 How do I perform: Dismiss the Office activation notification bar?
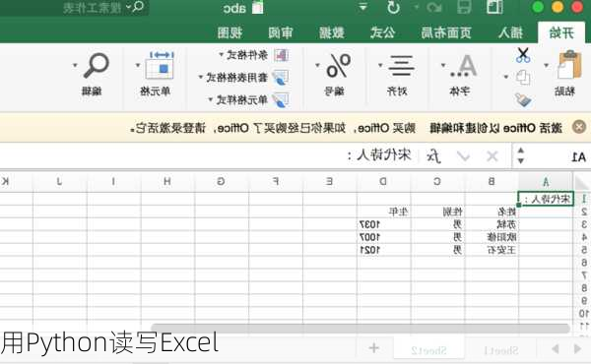[579, 127]
